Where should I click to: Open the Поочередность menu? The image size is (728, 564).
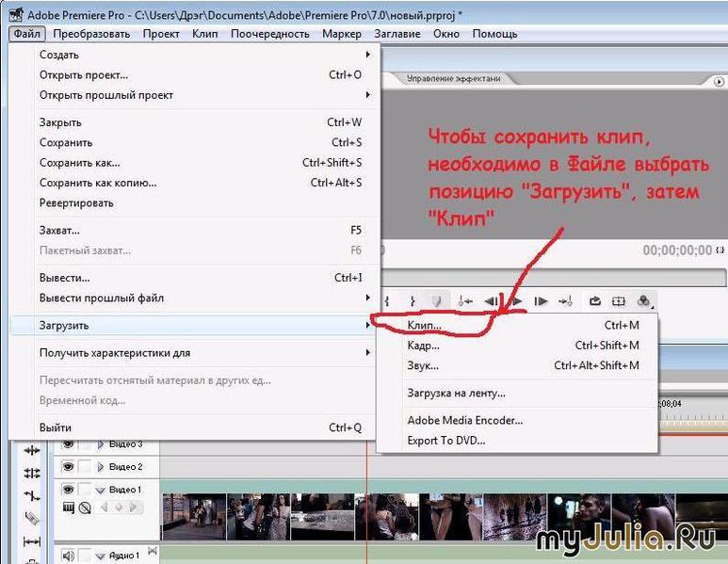coord(269,34)
